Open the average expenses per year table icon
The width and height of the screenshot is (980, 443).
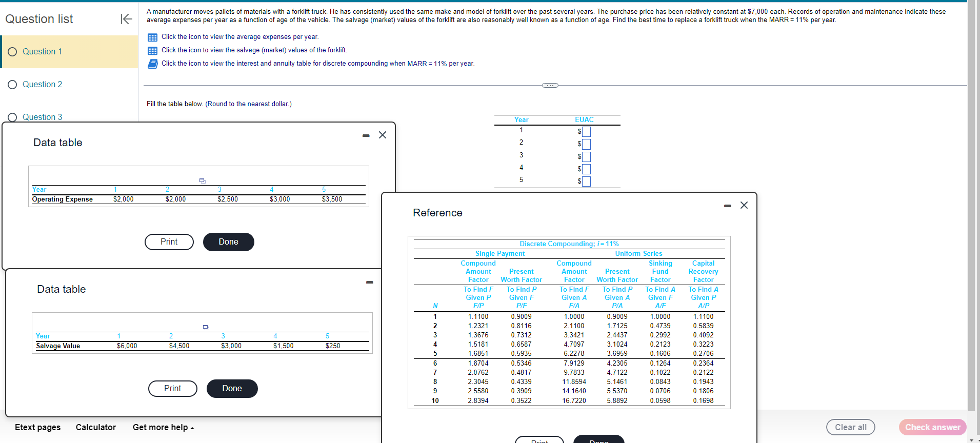point(152,37)
